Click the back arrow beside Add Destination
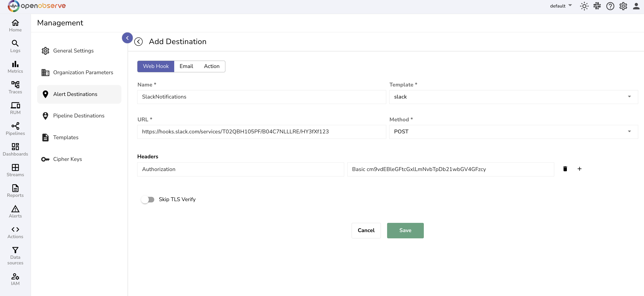Viewport: 644px width, 296px height. click(x=138, y=42)
